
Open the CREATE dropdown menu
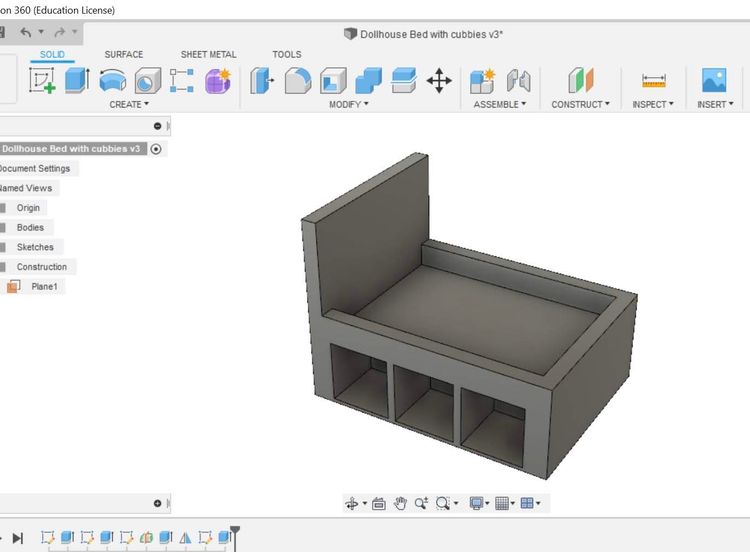pyautogui.click(x=128, y=104)
